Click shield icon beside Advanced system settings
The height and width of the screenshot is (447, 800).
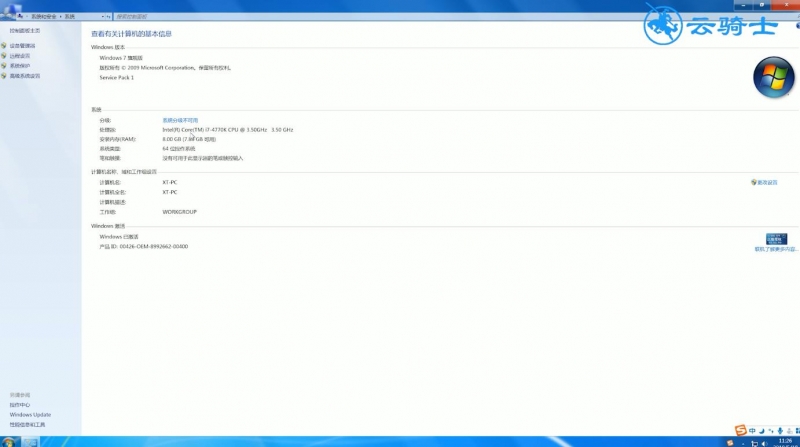click(x=4, y=76)
